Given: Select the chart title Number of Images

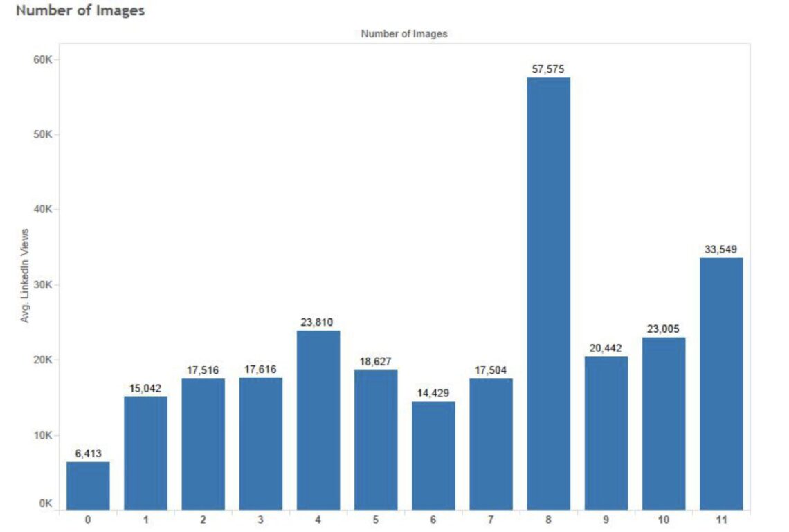Looking at the screenshot, I should click(x=403, y=33).
